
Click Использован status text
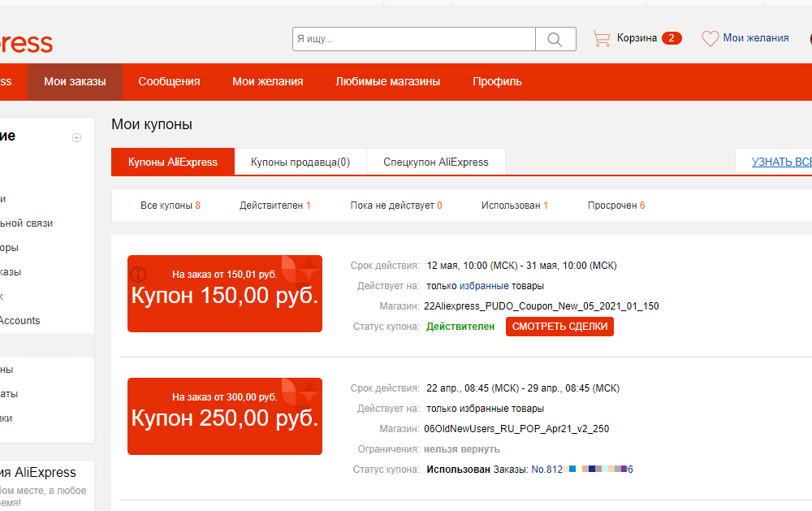[458, 470]
